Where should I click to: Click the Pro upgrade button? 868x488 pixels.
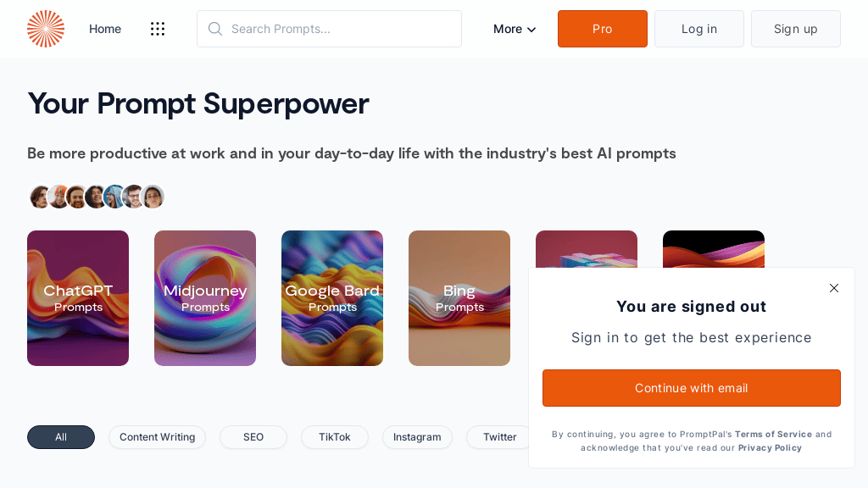pyautogui.click(x=602, y=29)
